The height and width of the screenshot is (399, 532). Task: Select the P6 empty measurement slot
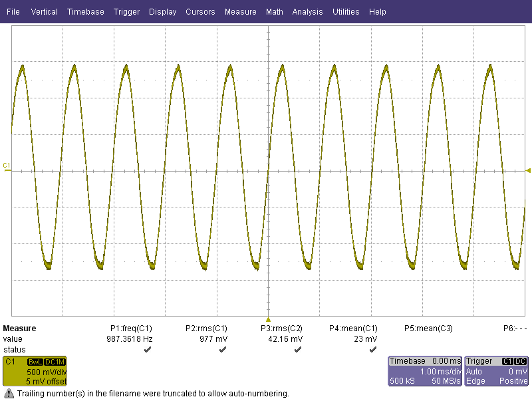click(515, 329)
